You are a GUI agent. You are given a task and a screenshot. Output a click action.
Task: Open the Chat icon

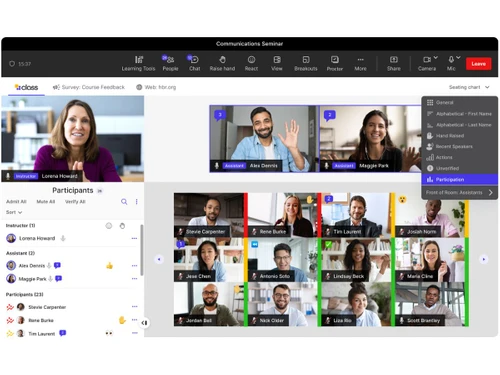194,63
